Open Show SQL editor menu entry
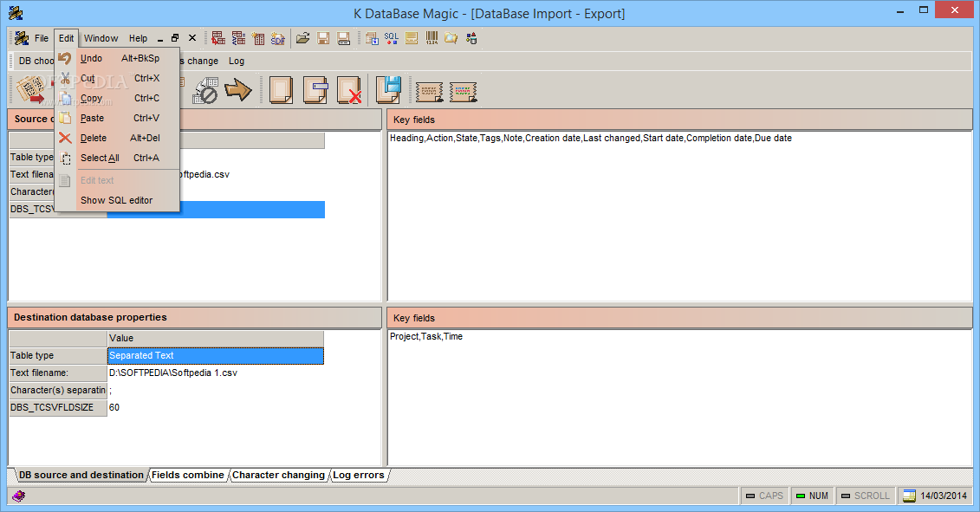 (118, 201)
